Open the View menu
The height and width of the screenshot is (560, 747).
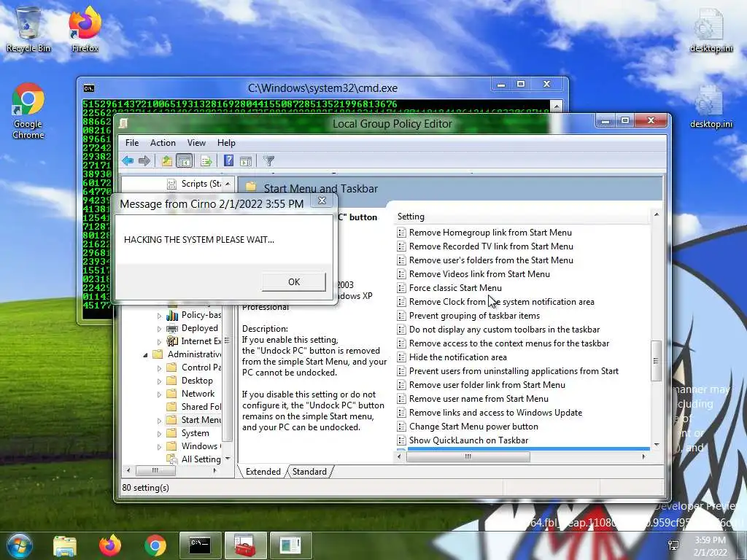tap(196, 143)
